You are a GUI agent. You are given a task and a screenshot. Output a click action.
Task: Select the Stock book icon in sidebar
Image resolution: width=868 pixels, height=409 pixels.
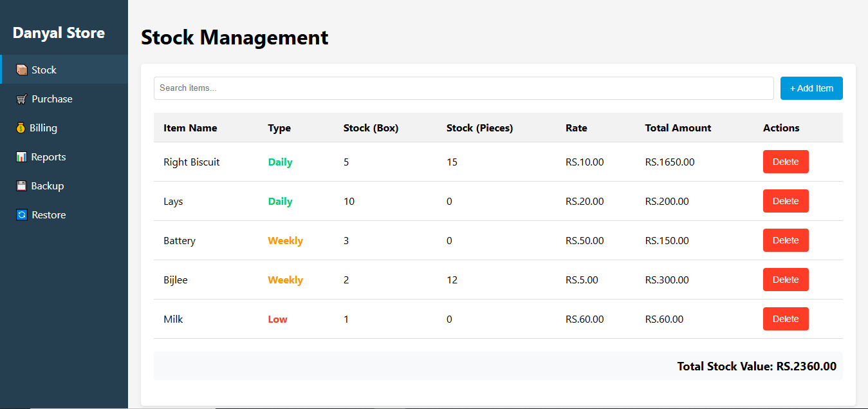point(21,70)
